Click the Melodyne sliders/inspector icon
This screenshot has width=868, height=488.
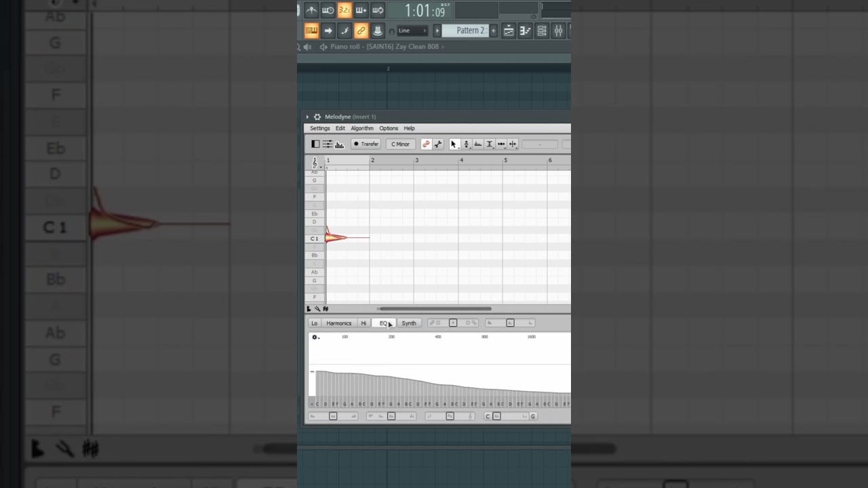328,144
